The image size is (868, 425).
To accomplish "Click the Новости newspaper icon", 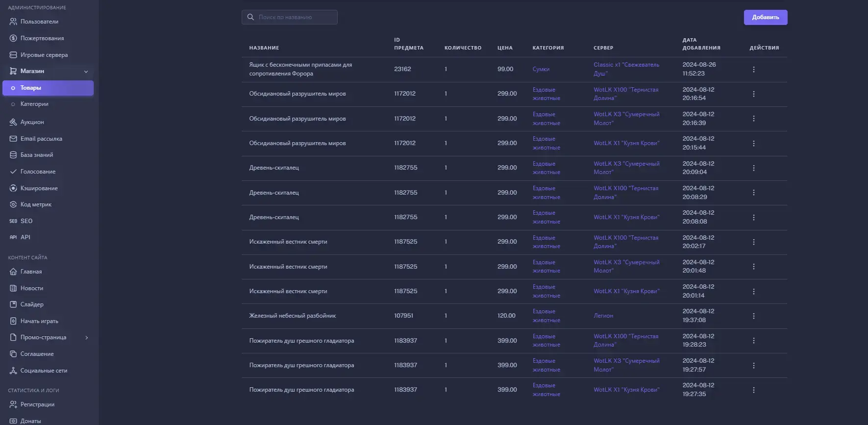I will coord(13,288).
